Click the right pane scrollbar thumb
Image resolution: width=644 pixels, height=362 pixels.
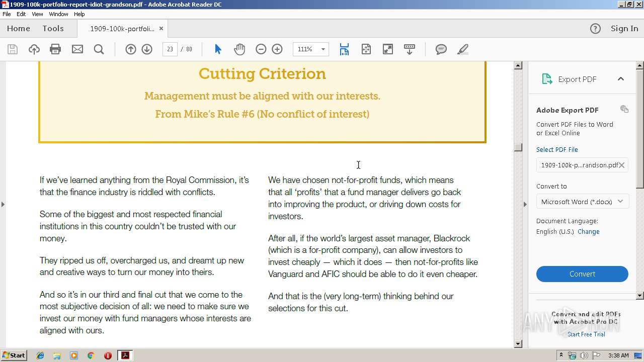640,128
